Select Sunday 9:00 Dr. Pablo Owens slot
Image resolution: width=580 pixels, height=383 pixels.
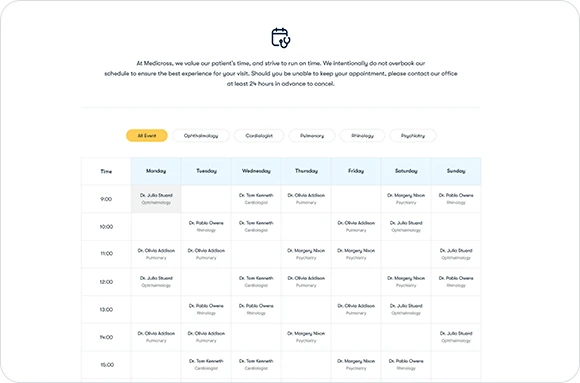coord(456,199)
